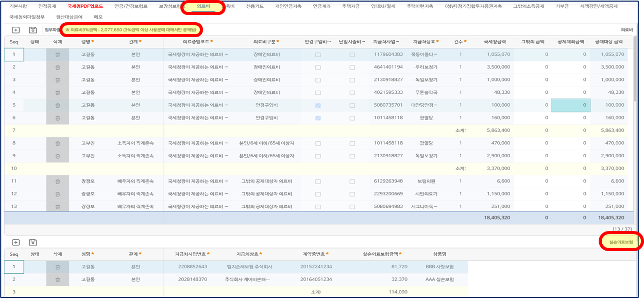Switch to the 세액감면/세액공제 tab
644x298 pixels.
599,6
